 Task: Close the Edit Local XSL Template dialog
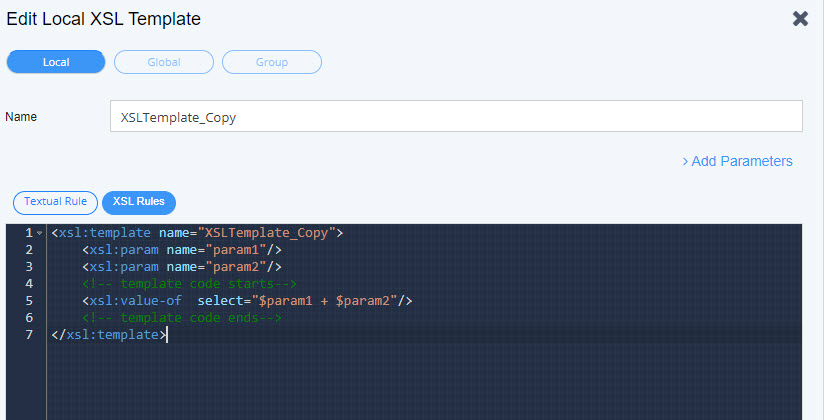[800, 19]
